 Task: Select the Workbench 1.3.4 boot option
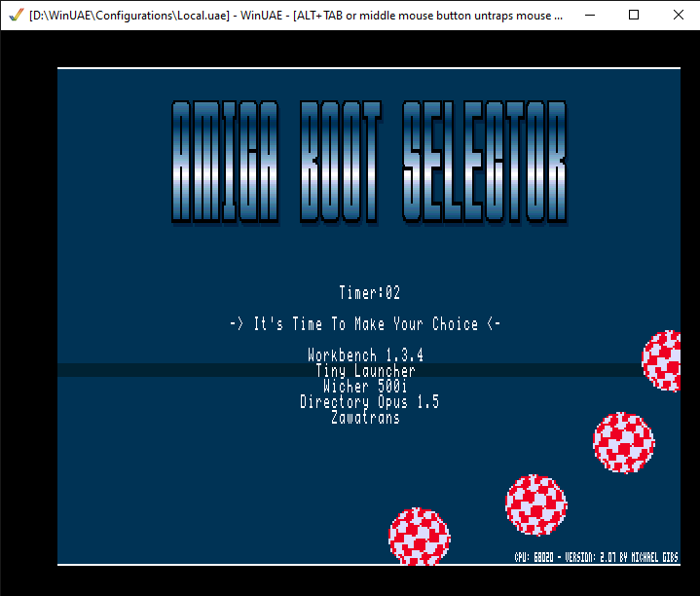(x=365, y=354)
